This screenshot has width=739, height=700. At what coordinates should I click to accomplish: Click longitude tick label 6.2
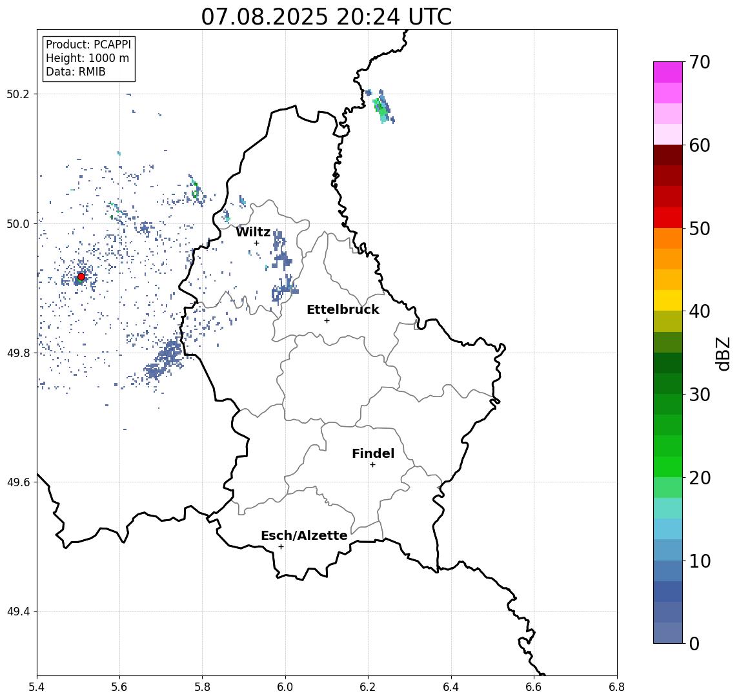tap(368, 687)
